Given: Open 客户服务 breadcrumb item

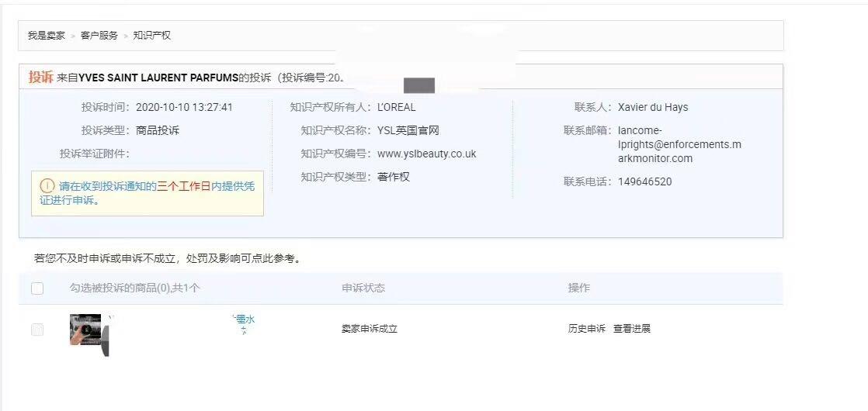Looking at the screenshot, I should [x=99, y=36].
